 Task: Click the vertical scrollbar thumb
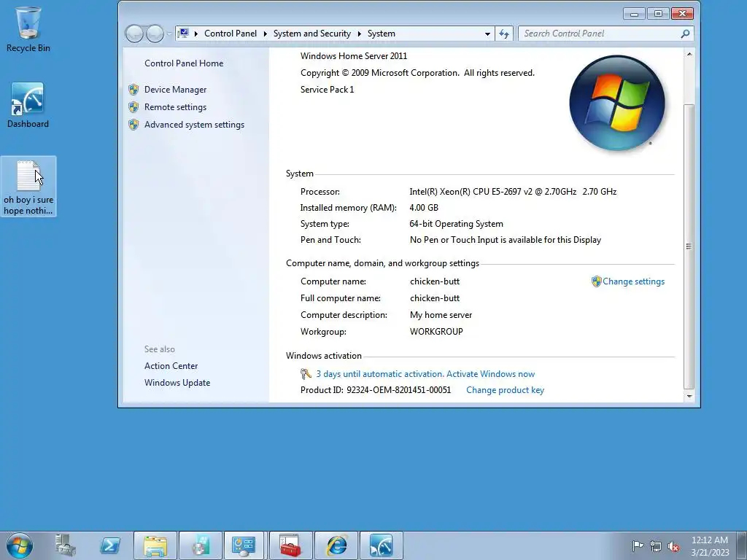(x=689, y=246)
